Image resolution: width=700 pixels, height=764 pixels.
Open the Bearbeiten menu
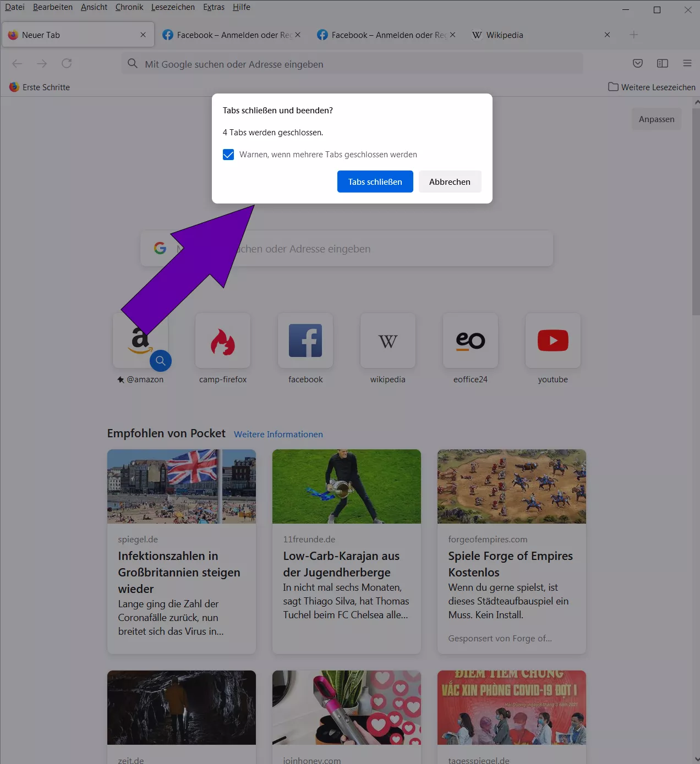[x=53, y=7]
